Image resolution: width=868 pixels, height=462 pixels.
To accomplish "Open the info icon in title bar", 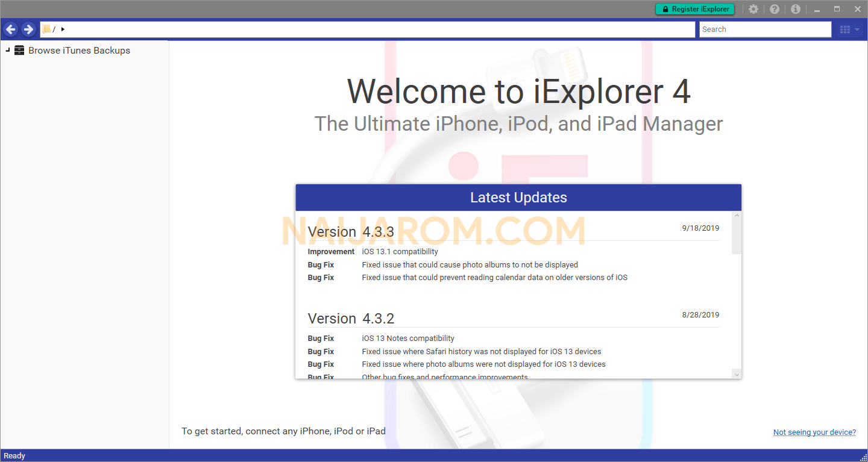I will [x=795, y=9].
